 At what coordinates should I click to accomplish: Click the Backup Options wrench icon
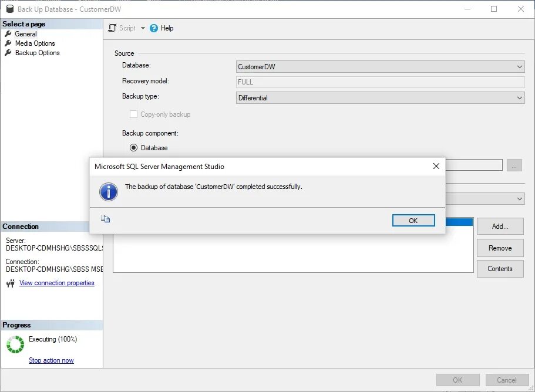[x=8, y=53]
